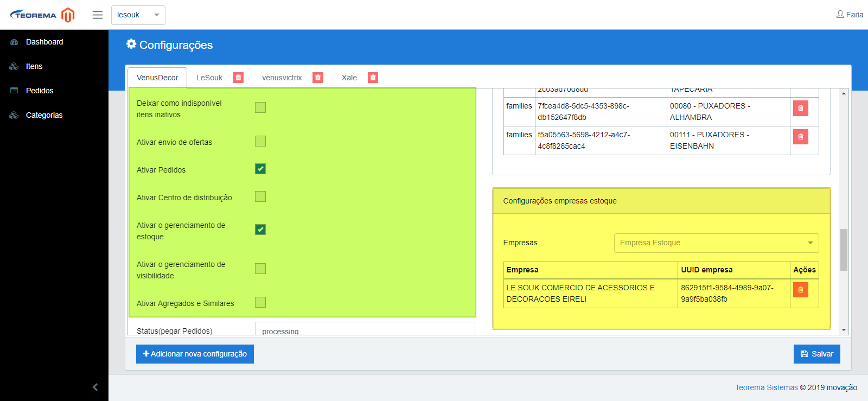Screen dimensions: 868x401
Task: Uncheck Ativar Pedidos checkbox
Action: point(260,169)
